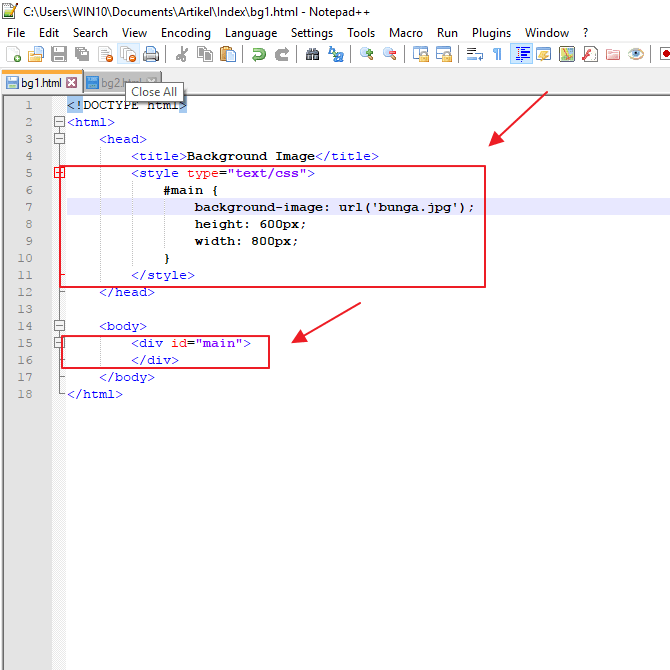Viewport: 670px width, 670px height.
Task: Toggle Show All Characters pilcrow button
Action: [497, 54]
